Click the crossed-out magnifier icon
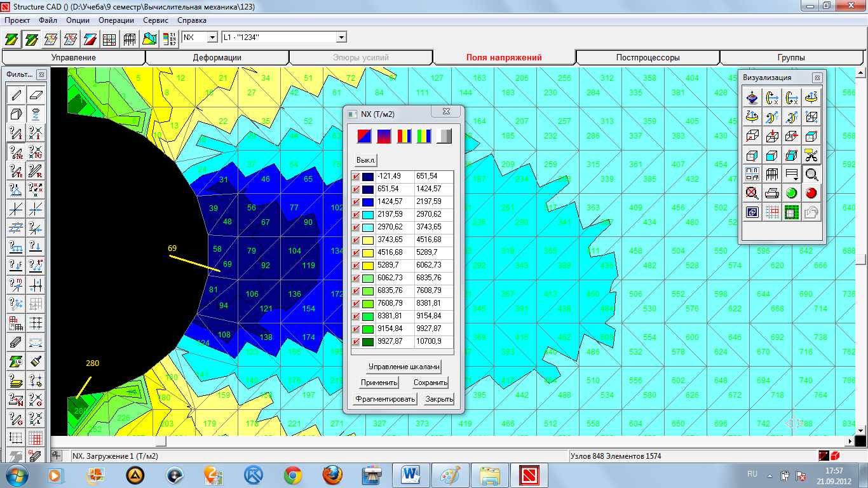This screenshot has height=488, width=868. (752, 193)
